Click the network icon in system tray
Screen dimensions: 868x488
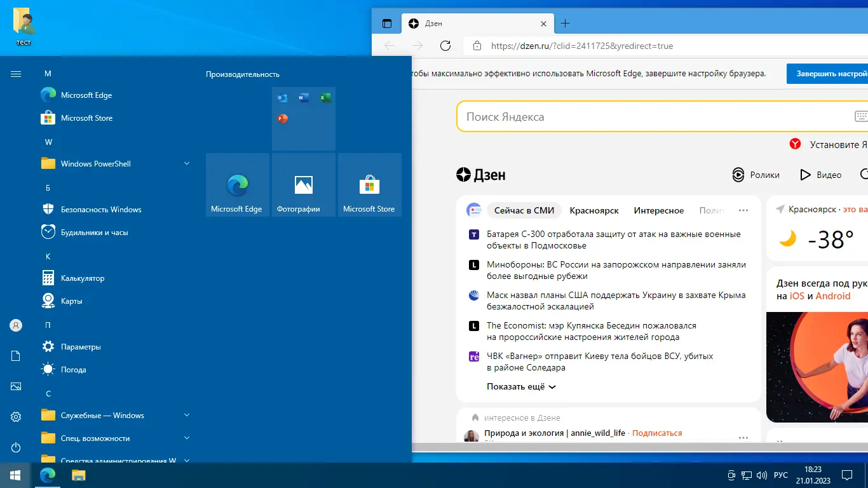click(747, 475)
